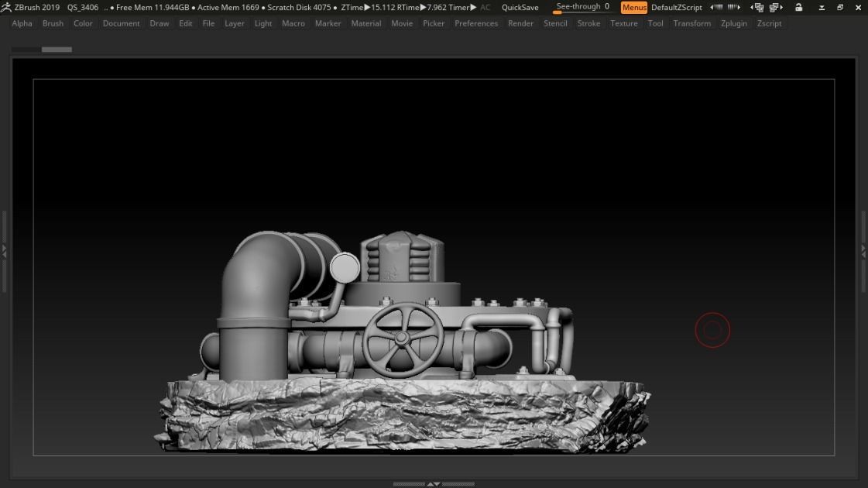868x488 pixels.
Task: Click the Free Mem 11.944GB status text
Action: (153, 7)
